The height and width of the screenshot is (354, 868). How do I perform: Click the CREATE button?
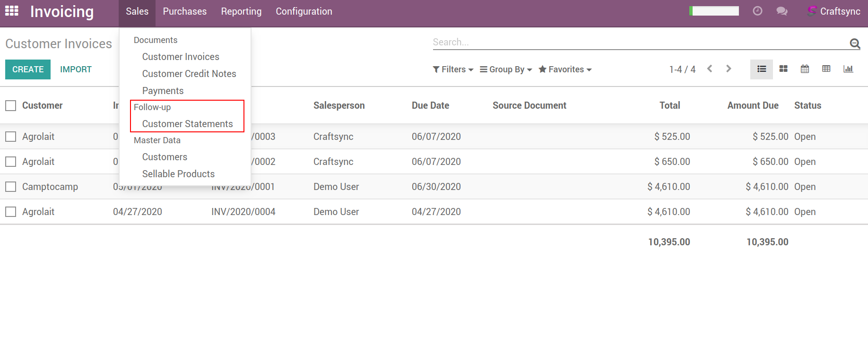click(x=28, y=69)
